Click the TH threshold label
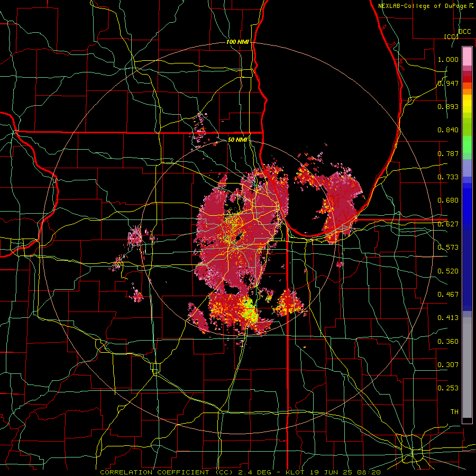Viewport: 476px width, 476px height. click(x=454, y=412)
